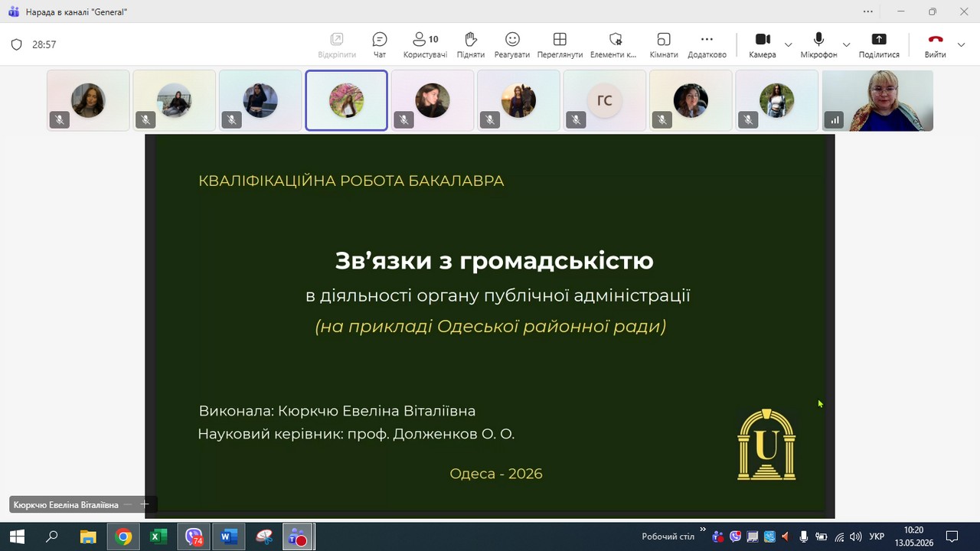Screen dimensions: 980x551
Task: Expand the Вийти leave options arrow
Action: tap(962, 45)
